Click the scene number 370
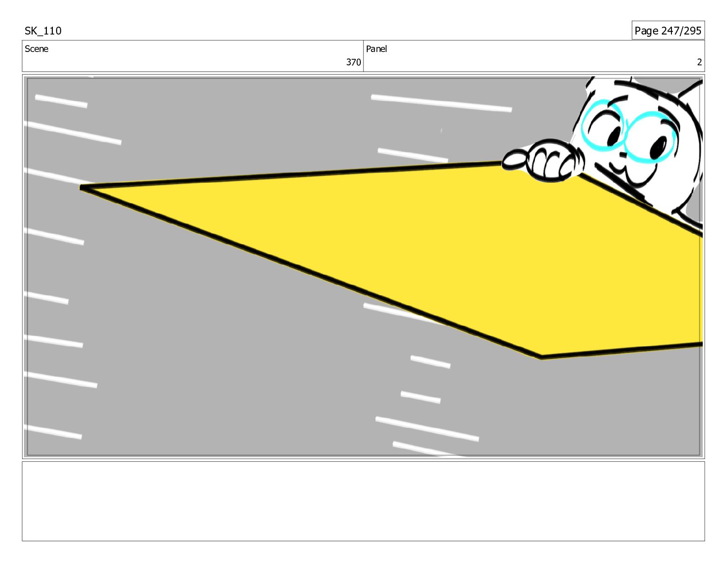 tap(353, 62)
